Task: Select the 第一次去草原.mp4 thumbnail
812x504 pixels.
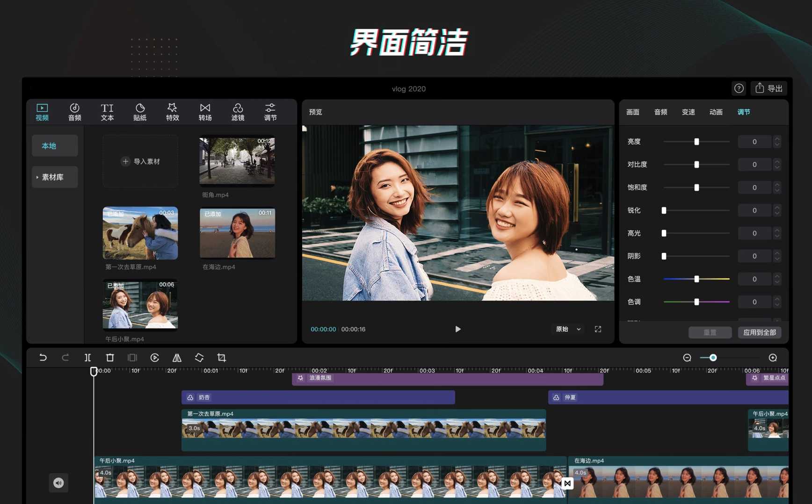Action: tap(140, 233)
